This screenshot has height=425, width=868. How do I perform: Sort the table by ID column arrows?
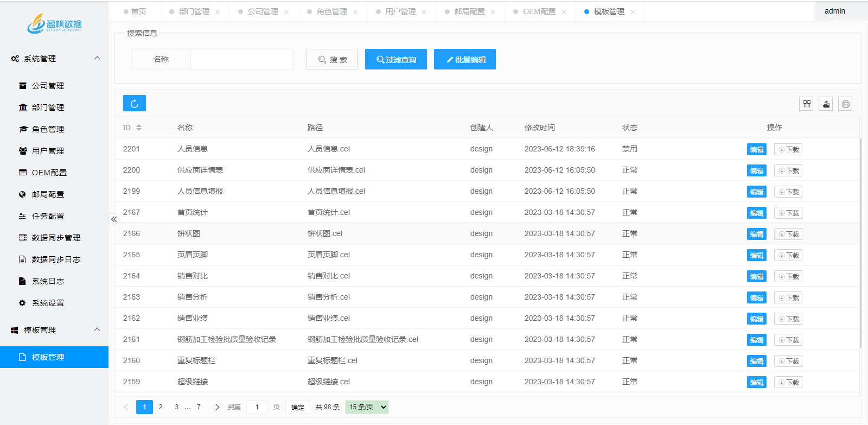(x=139, y=128)
